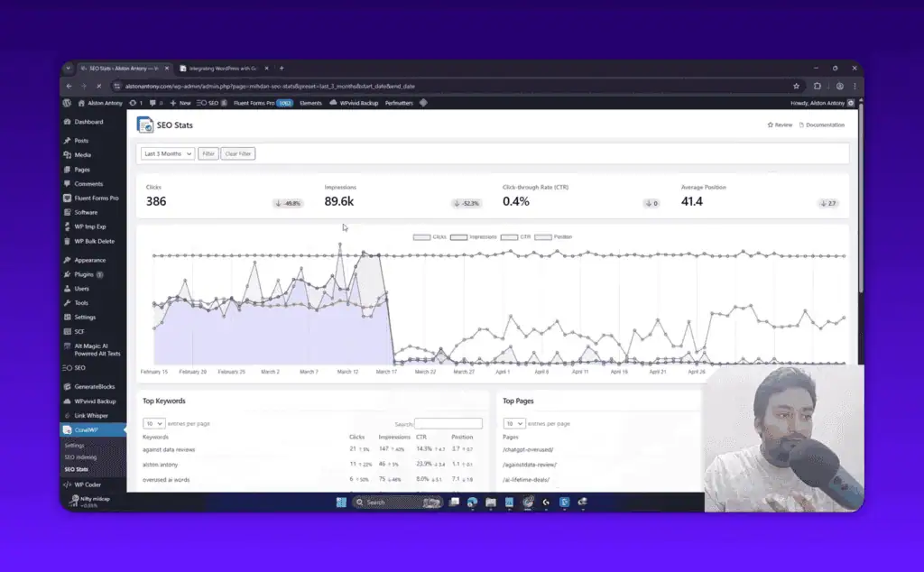Click the Top Keywords search field
924x572 pixels.
pos(448,423)
